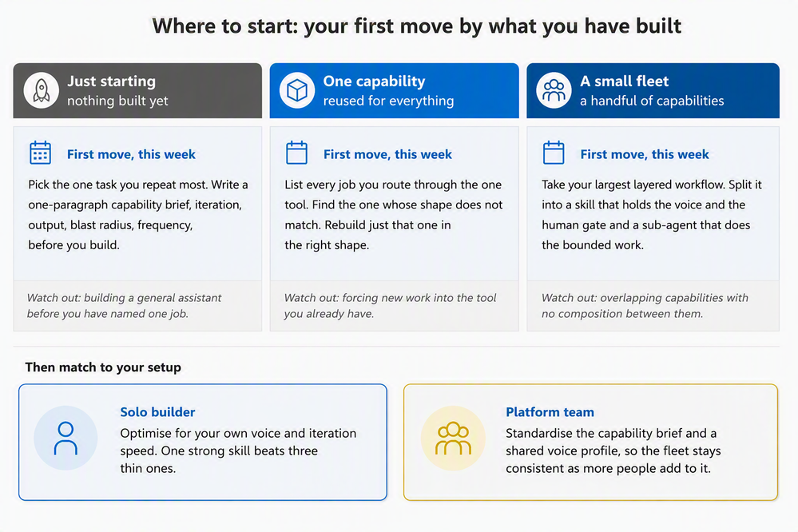The width and height of the screenshot is (798, 532).
Task: Click the yellow group icon for Platform team
Action: pos(453,438)
